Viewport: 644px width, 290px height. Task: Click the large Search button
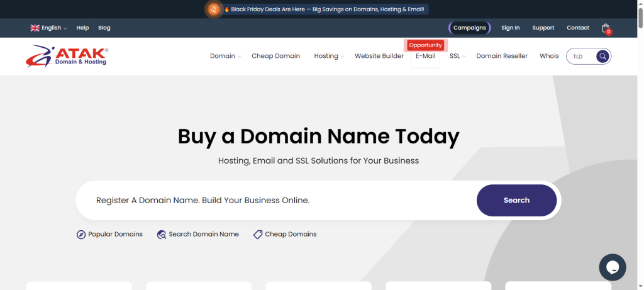click(x=517, y=201)
